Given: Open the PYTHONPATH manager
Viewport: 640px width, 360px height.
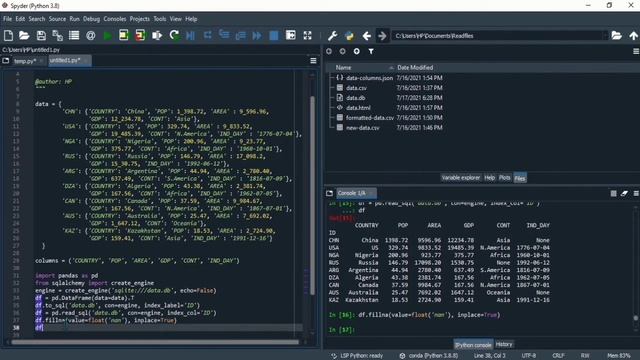Looking at the screenshot, I should point(349,36).
